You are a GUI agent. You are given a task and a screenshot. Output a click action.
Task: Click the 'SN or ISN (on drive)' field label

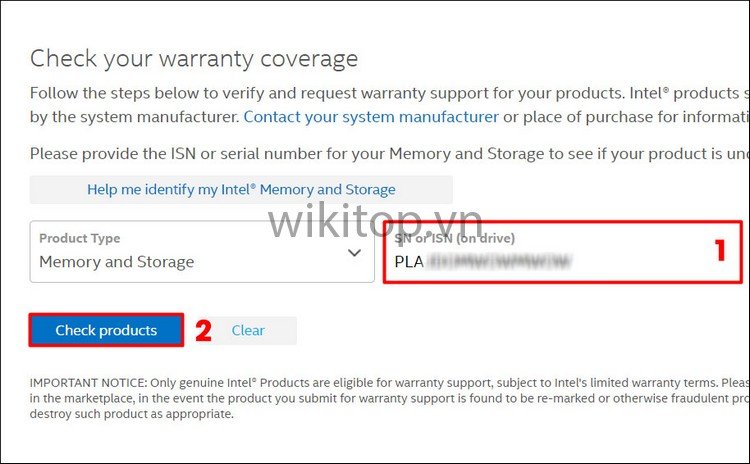click(455, 239)
